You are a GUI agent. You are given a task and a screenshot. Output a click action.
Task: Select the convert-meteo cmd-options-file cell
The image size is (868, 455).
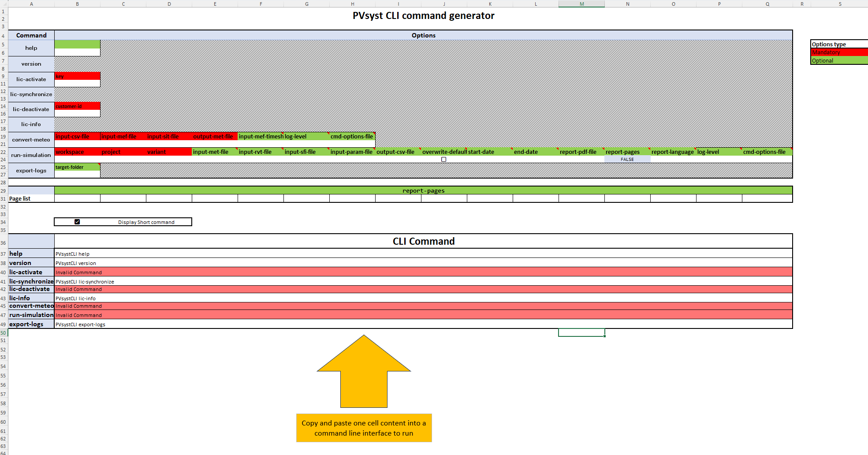click(x=352, y=136)
